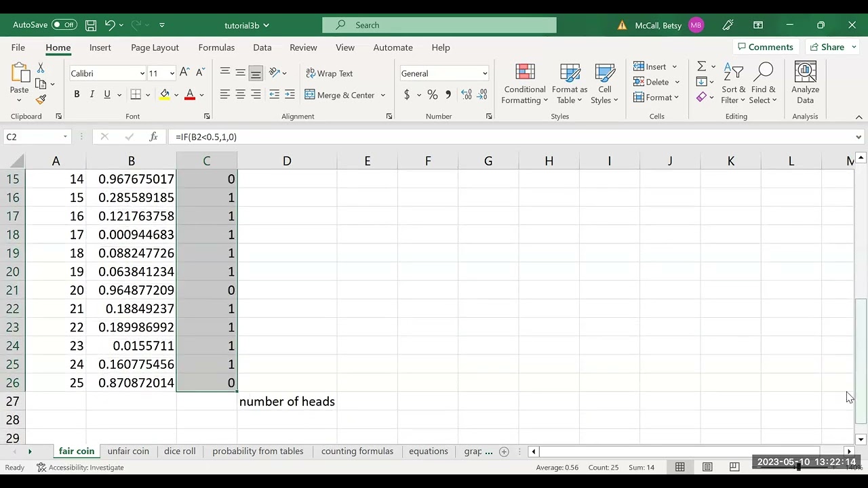Switch to Page Layout view icon

(x=707, y=467)
